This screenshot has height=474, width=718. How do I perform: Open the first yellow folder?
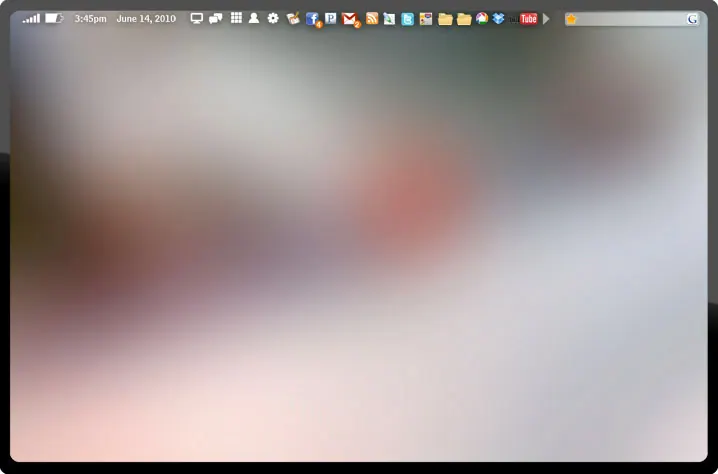click(445, 19)
